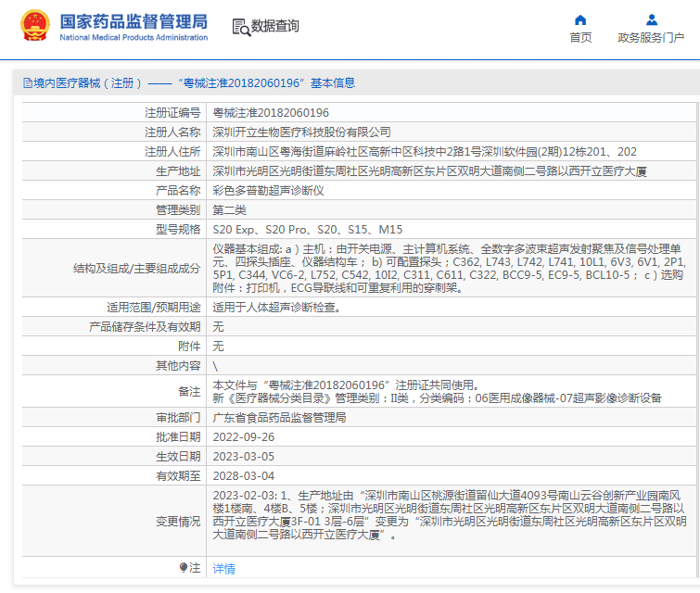Click approval date 2022-09-26
700x593 pixels.
click(244, 437)
